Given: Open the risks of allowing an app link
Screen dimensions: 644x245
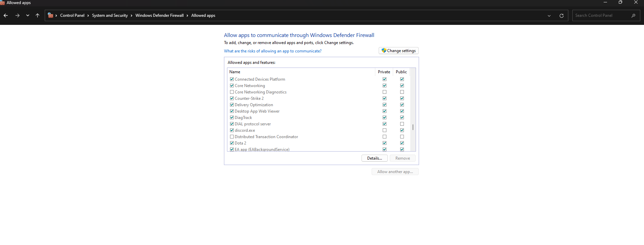Looking at the screenshot, I should pos(273,51).
